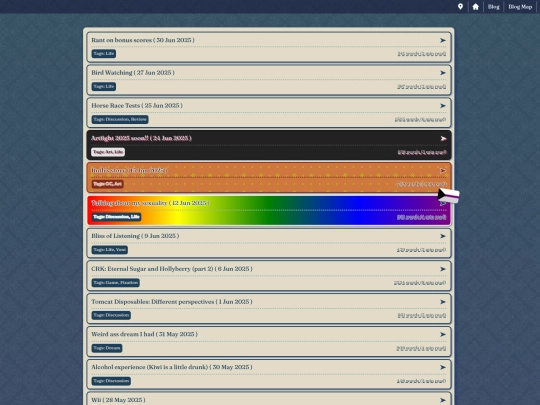
Task: Click the arrow icon on Weird ass dream post
Action: [443, 334]
